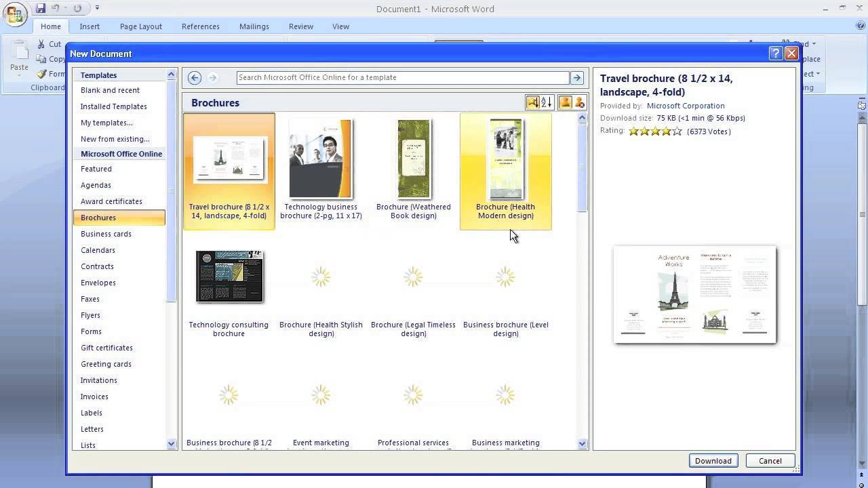Viewport: 868px width, 488px height.
Task: Click the template search field
Action: click(402, 78)
